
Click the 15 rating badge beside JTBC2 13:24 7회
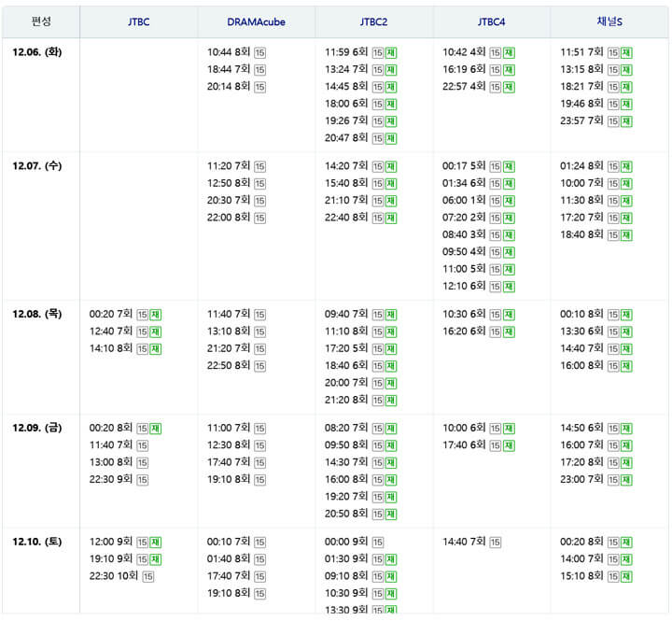pyautogui.click(x=378, y=70)
